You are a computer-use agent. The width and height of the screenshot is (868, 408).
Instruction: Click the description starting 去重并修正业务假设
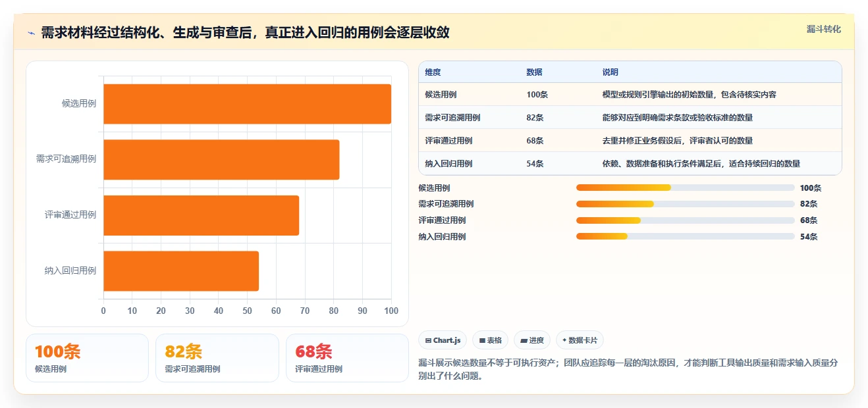pos(677,141)
